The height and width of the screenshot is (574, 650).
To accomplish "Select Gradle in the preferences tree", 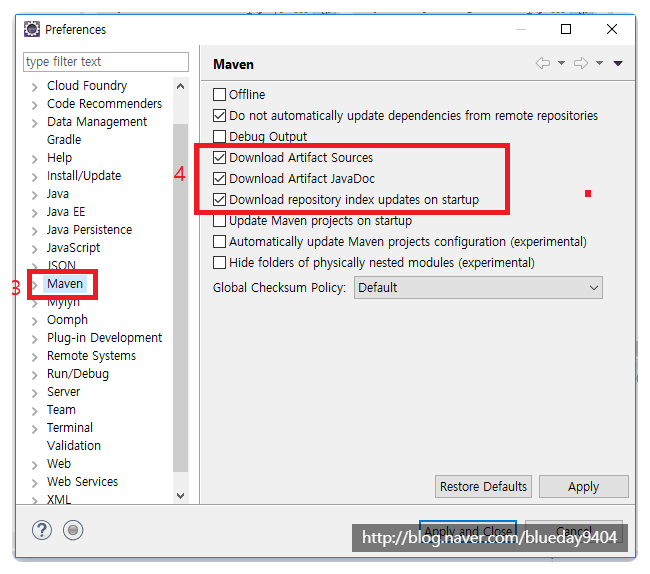I will (64, 140).
